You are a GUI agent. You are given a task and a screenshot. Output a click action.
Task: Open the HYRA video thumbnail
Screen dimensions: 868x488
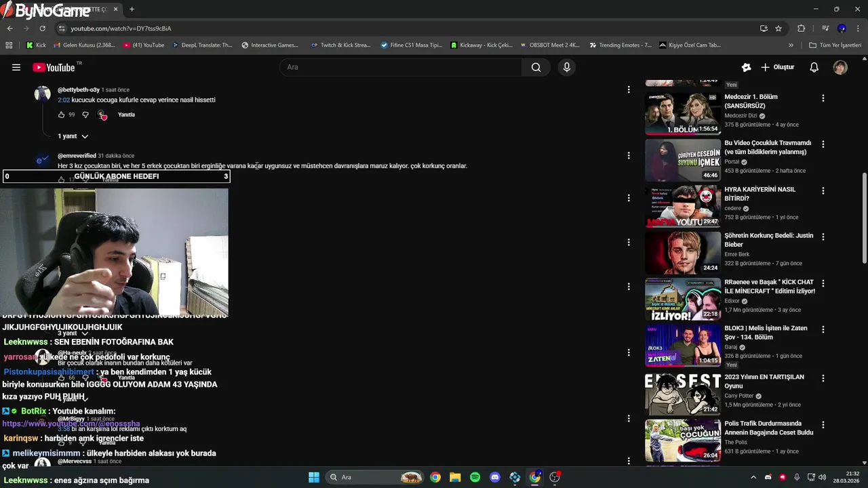point(683,206)
